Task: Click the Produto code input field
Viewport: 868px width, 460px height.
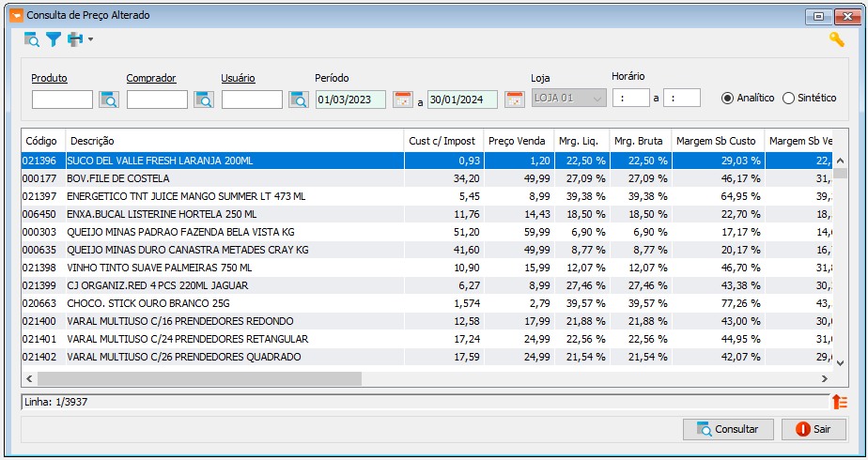Action: click(x=62, y=100)
